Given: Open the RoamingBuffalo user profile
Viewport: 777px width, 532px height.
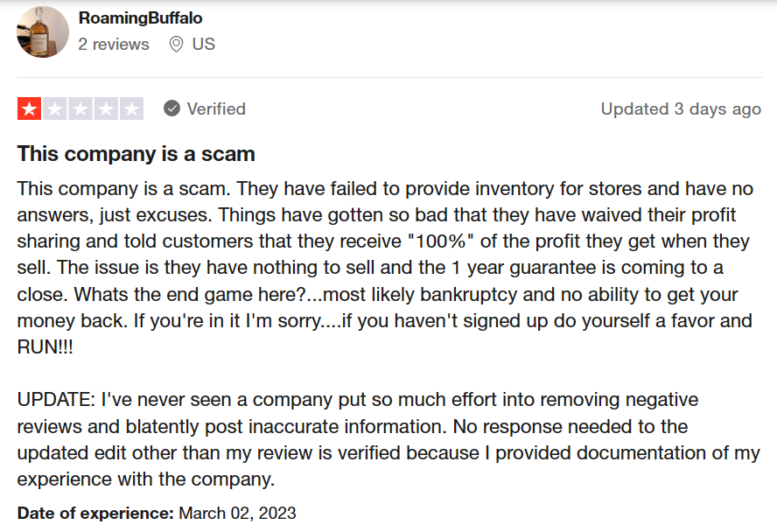Looking at the screenshot, I should (140, 17).
